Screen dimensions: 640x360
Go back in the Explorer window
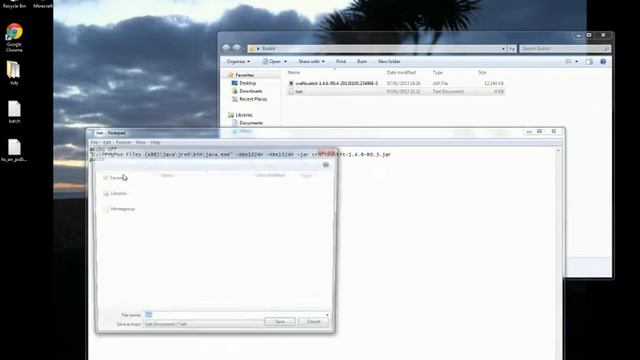tap(226, 48)
